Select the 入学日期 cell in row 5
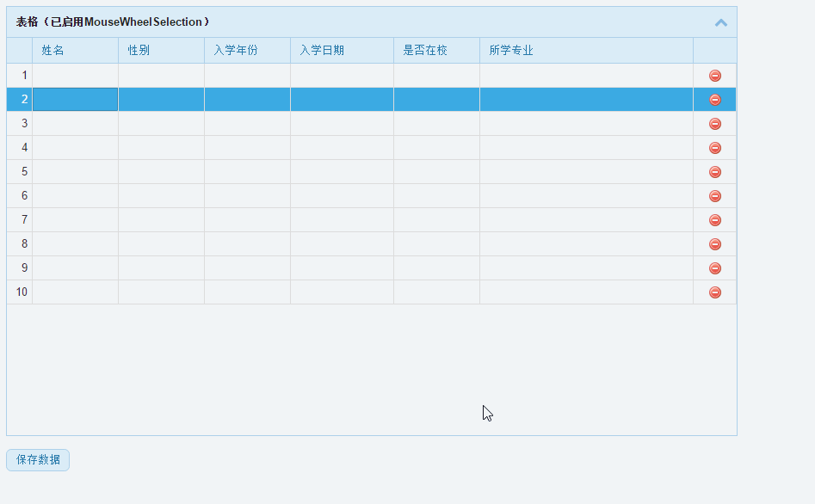Viewport: 815px width, 504px height. coord(342,171)
